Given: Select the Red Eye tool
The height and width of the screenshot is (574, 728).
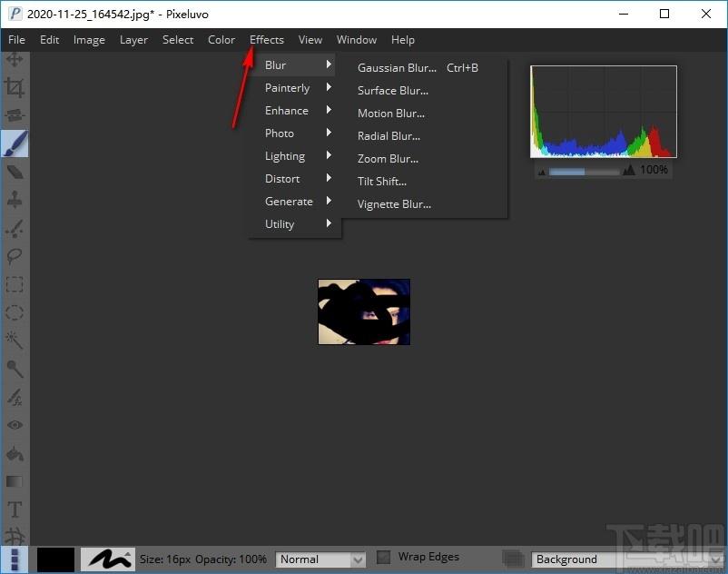Looking at the screenshot, I should coord(15,425).
